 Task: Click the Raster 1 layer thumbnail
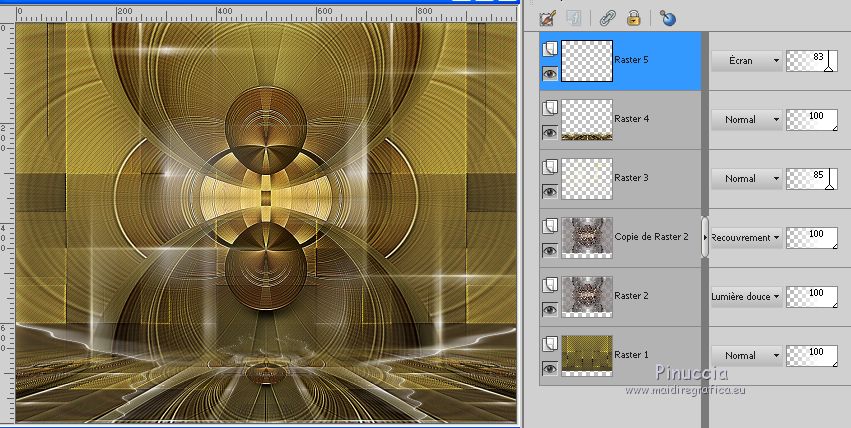tap(585, 355)
